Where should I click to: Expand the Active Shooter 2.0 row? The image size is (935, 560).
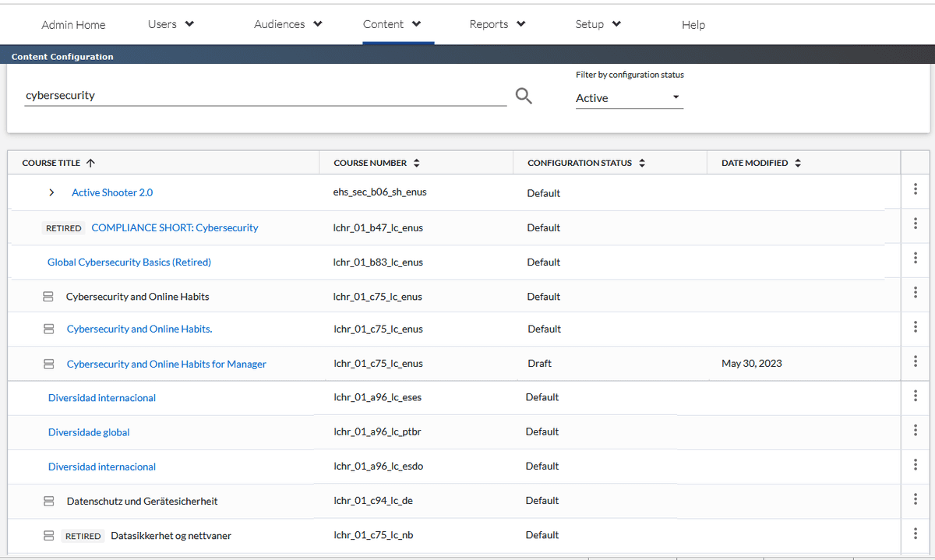click(x=51, y=192)
